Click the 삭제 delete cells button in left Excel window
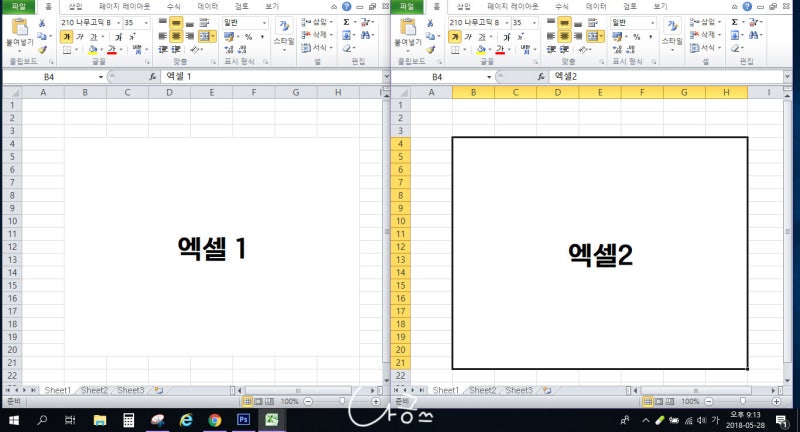The height and width of the screenshot is (432, 800). coord(317,35)
